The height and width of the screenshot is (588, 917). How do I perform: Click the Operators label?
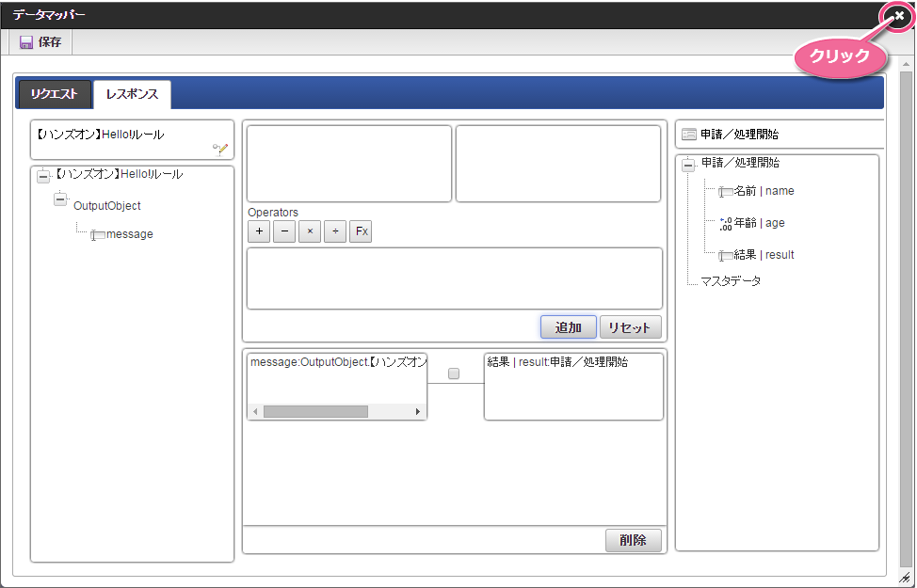coord(272,213)
